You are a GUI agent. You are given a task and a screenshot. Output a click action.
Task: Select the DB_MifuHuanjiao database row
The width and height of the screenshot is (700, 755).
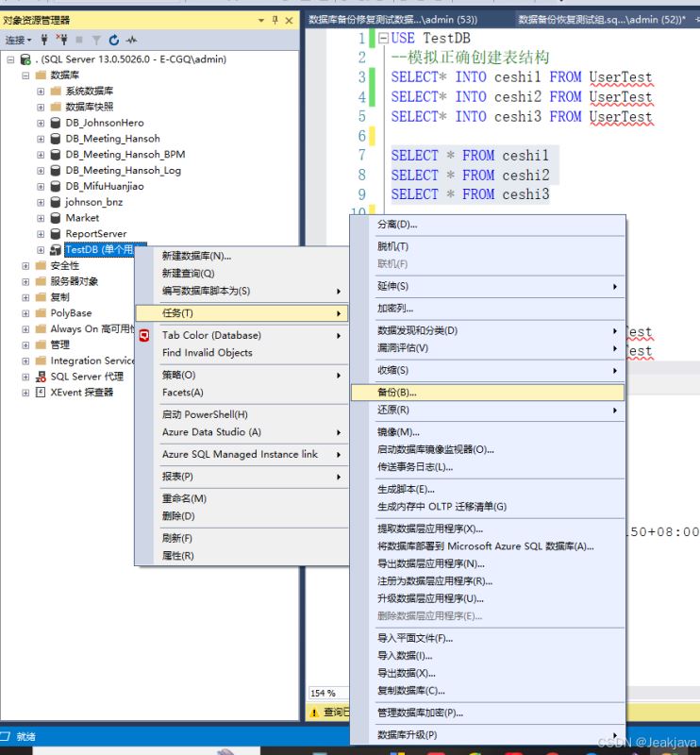tap(105, 186)
